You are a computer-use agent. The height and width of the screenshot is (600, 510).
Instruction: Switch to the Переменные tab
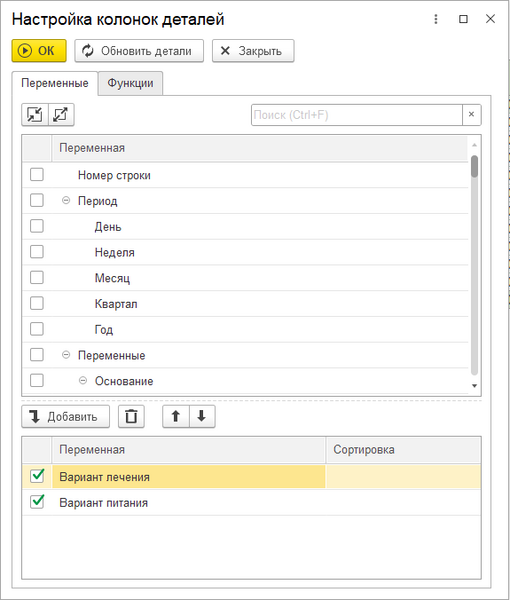pos(55,83)
